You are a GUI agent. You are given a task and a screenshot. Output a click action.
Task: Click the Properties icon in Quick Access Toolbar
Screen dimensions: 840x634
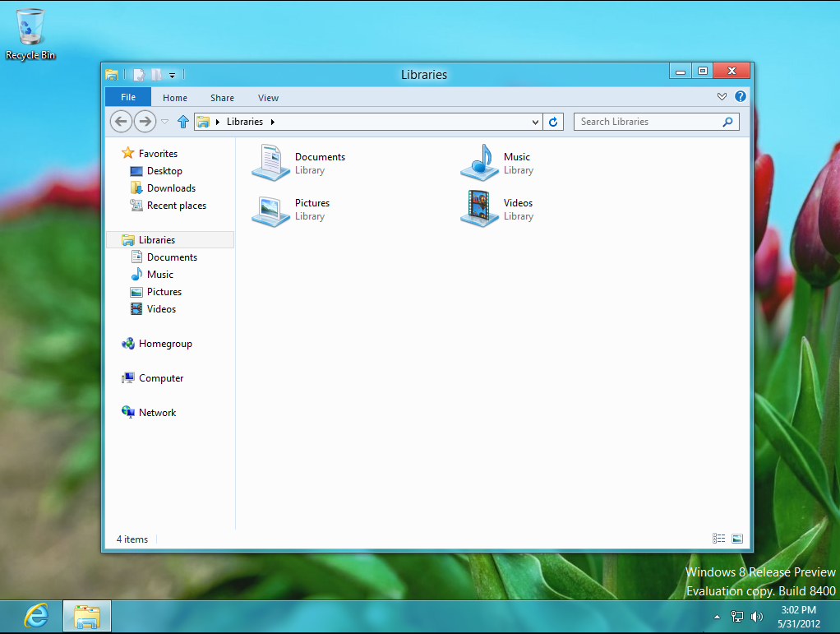[137, 74]
